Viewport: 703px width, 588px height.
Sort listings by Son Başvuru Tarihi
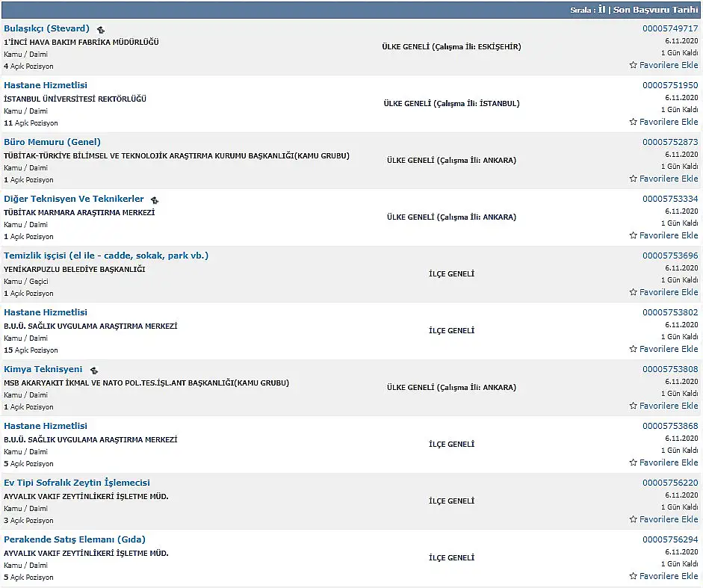(x=655, y=10)
